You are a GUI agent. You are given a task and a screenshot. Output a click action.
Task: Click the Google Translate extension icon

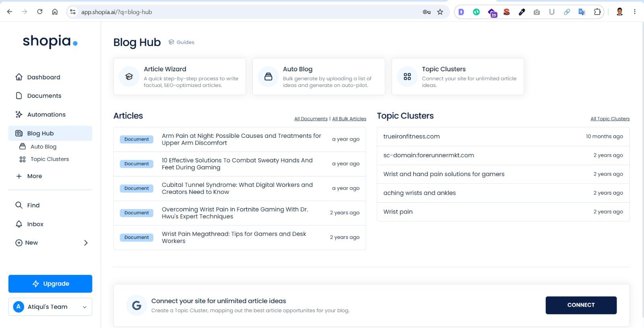pos(582,12)
